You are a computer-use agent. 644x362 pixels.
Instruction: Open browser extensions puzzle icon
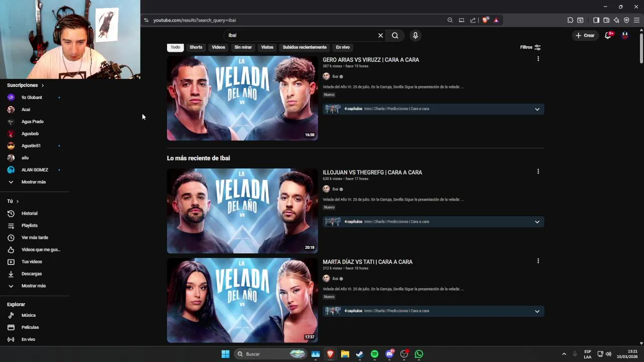[570, 20]
